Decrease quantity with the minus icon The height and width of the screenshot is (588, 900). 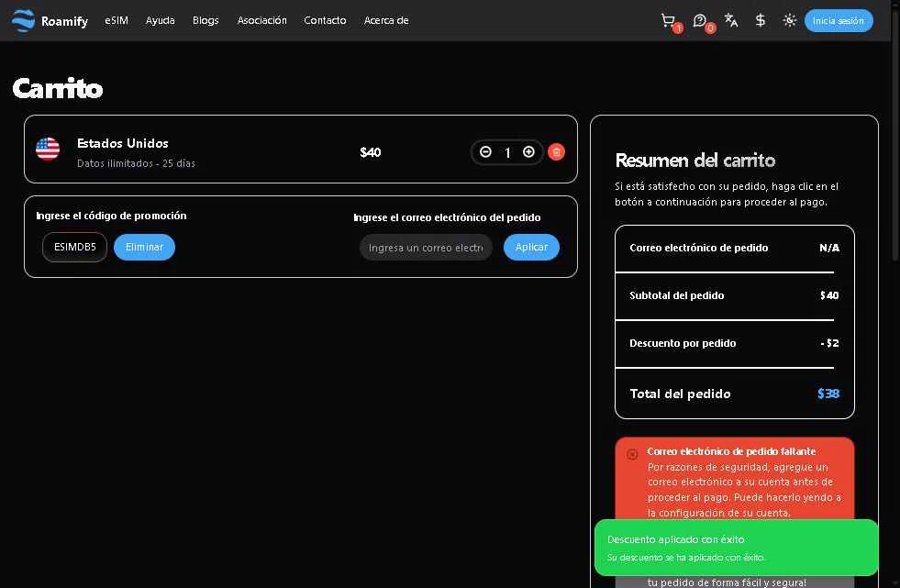tap(485, 152)
